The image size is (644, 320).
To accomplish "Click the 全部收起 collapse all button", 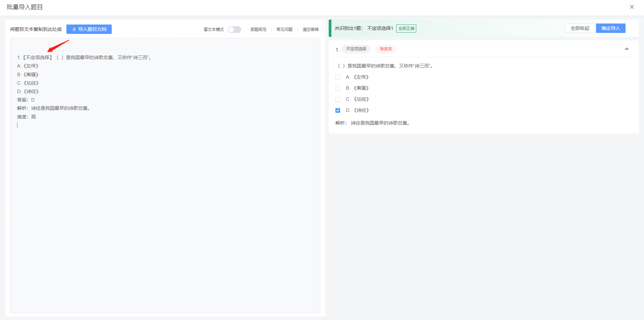I will pos(580,28).
